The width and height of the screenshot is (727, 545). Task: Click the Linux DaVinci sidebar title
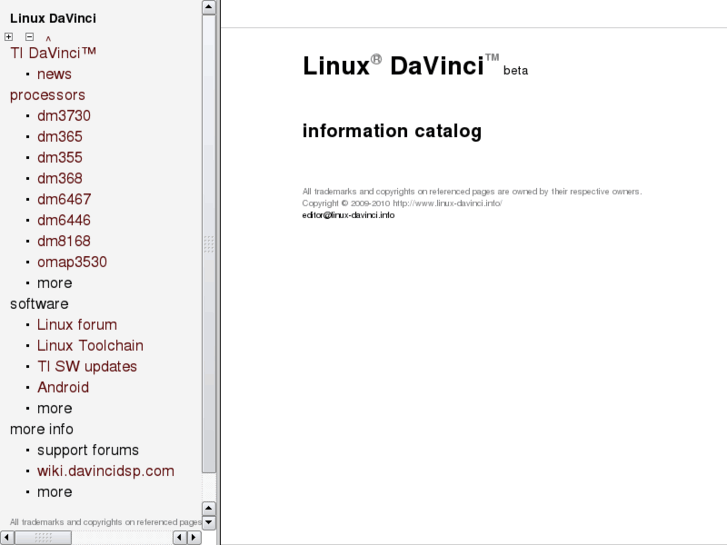point(53,18)
